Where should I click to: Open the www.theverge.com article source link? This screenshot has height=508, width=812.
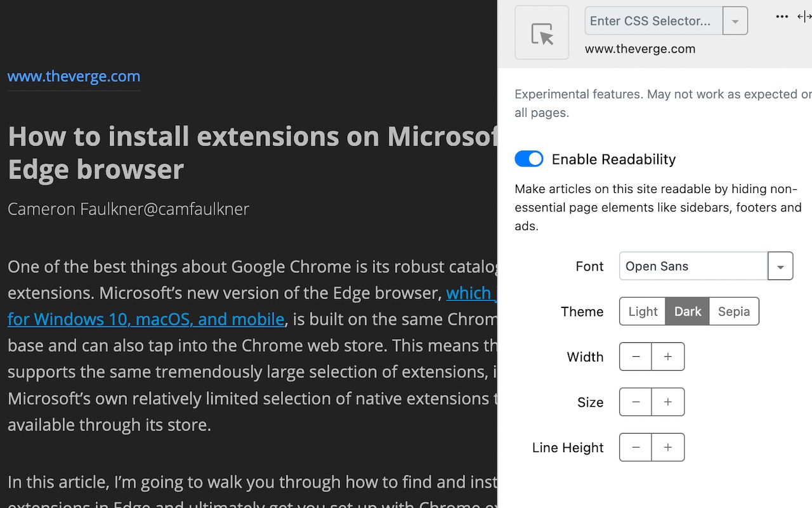[74, 77]
